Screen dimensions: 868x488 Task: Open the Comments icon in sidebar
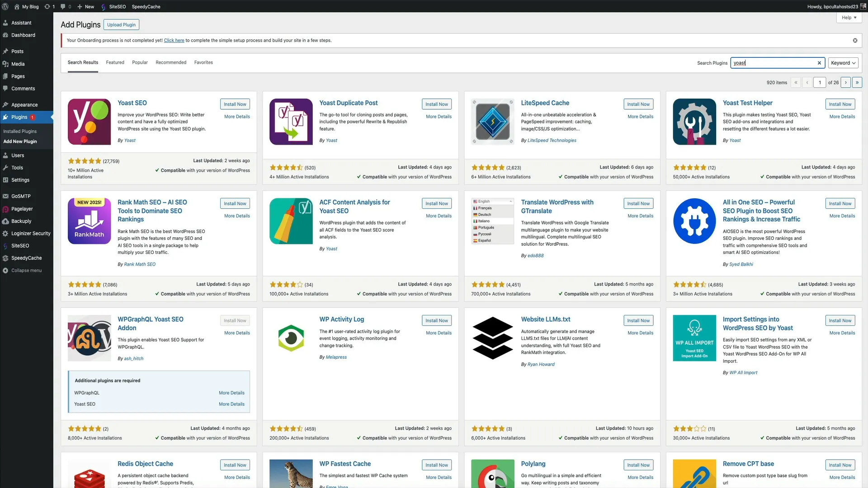click(x=5, y=88)
